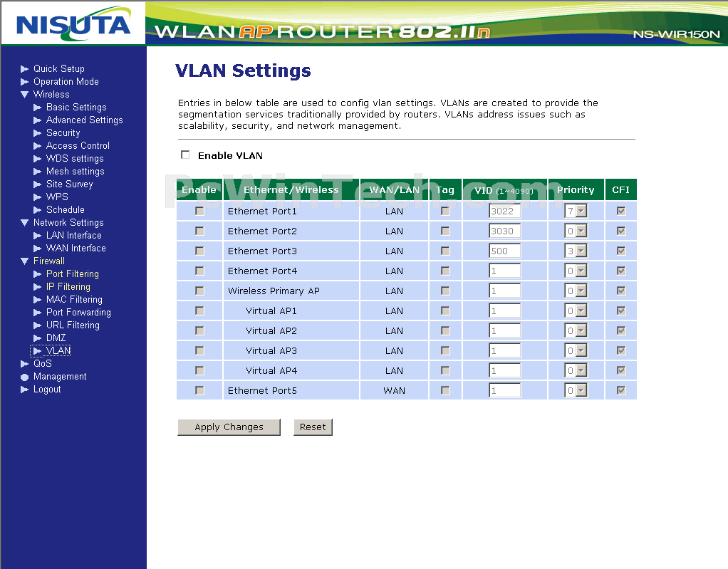Tick the Enable VLAN checkbox

click(185, 155)
